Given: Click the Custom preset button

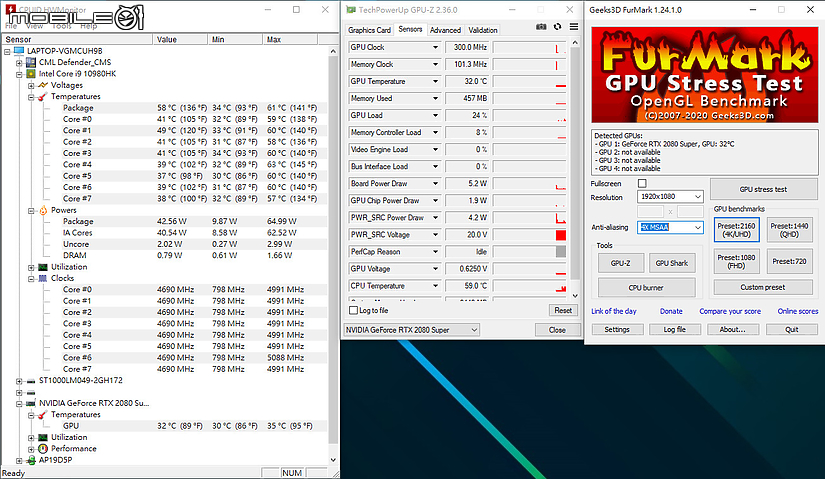Looking at the screenshot, I should (x=762, y=287).
